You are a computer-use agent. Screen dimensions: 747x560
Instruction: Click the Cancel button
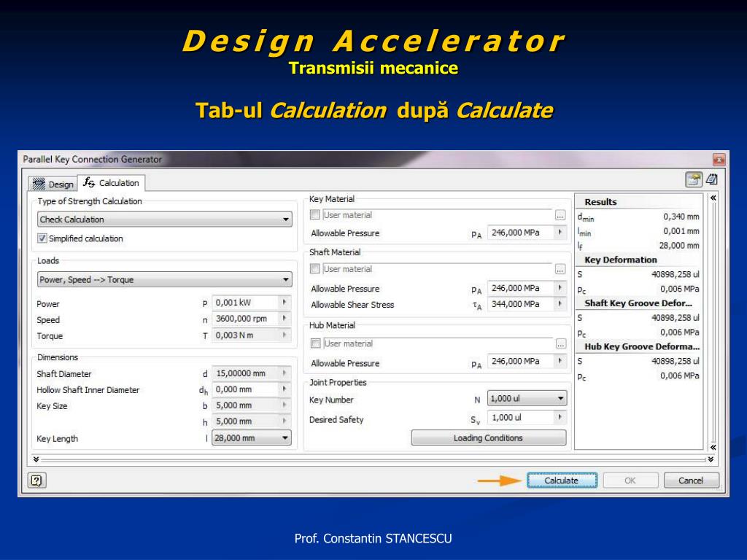[691, 481]
